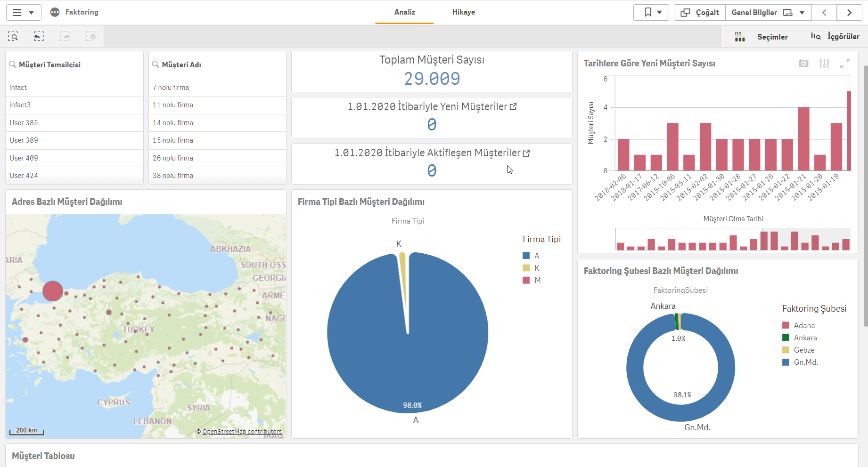Switch to the Hikaye tab
The height and width of the screenshot is (467, 868).
(463, 12)
